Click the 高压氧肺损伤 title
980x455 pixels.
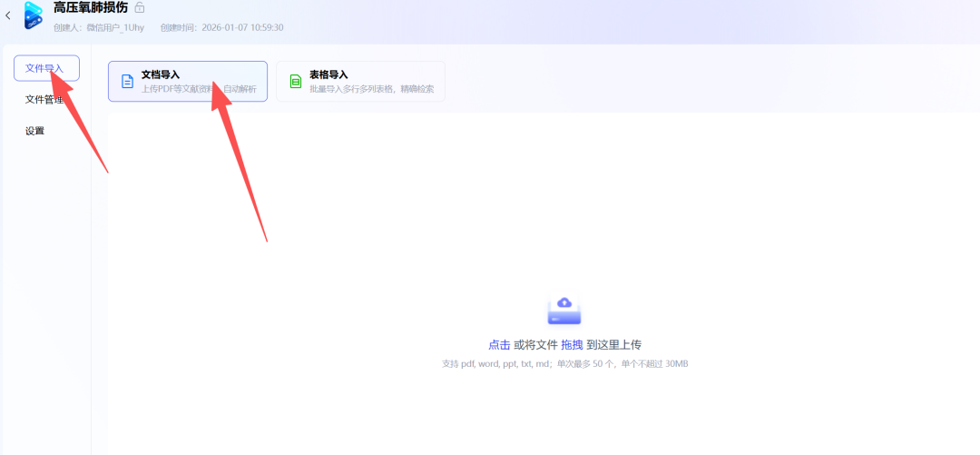(91, 8)
